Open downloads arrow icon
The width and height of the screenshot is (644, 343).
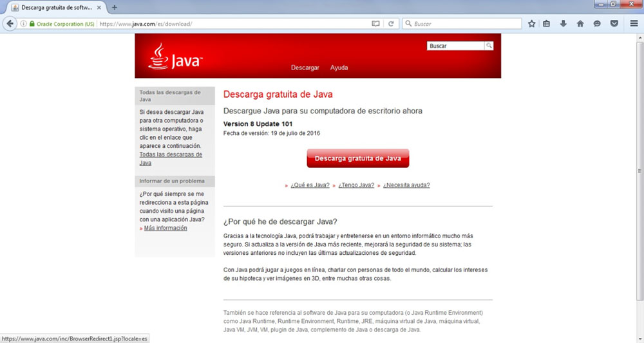click(563, 24)
